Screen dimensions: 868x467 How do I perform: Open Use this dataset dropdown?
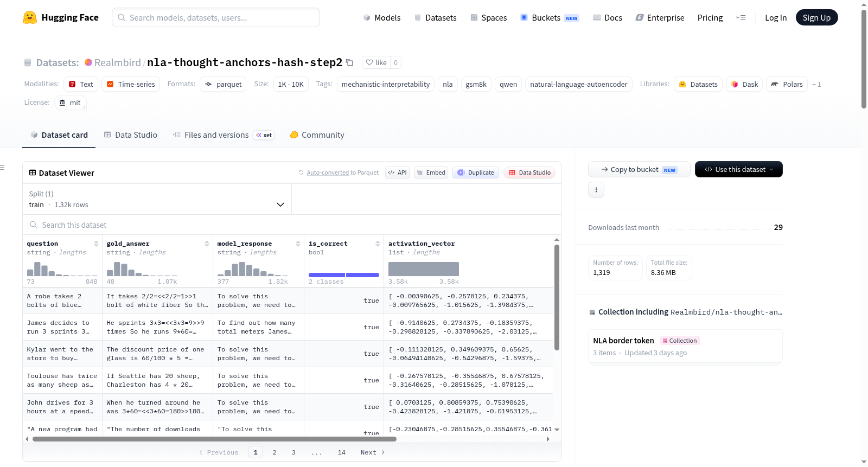point(739,169)
